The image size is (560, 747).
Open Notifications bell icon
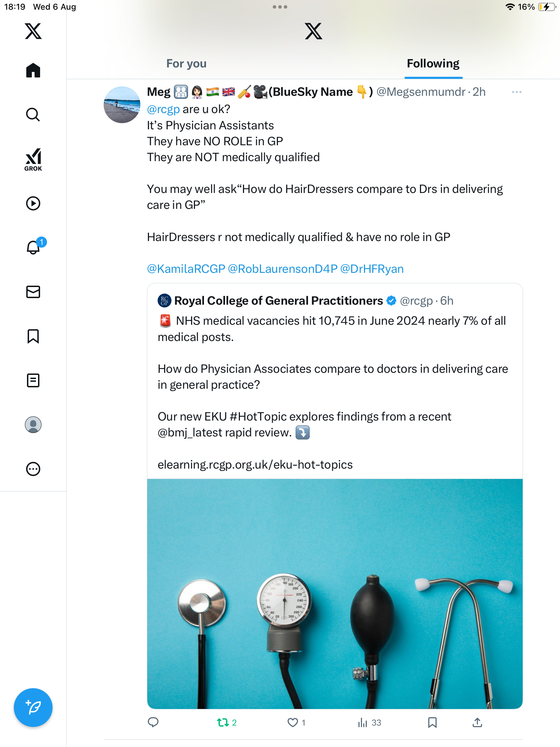pyautogui.click(x=33, y=247)
